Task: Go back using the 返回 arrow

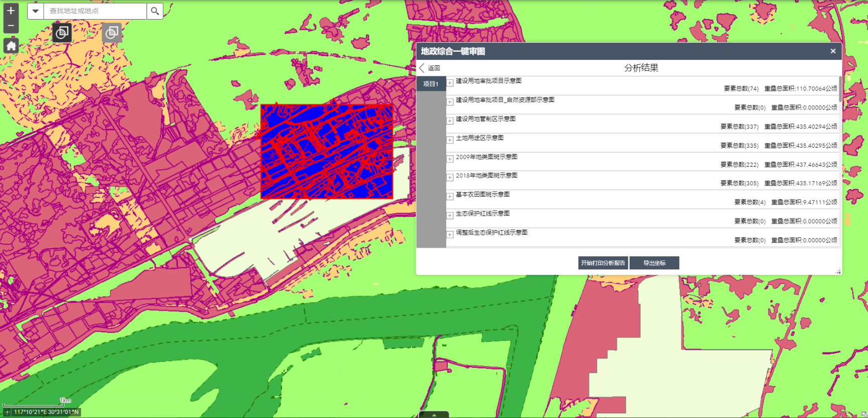Action: 422,68
